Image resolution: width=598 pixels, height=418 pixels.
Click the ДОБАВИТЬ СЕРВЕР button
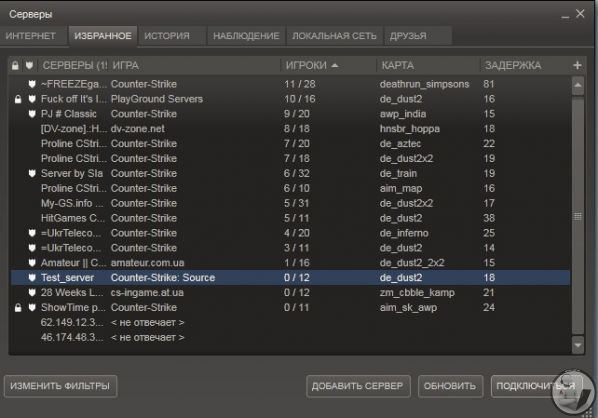pyautogui.click(x=358, y=386)
